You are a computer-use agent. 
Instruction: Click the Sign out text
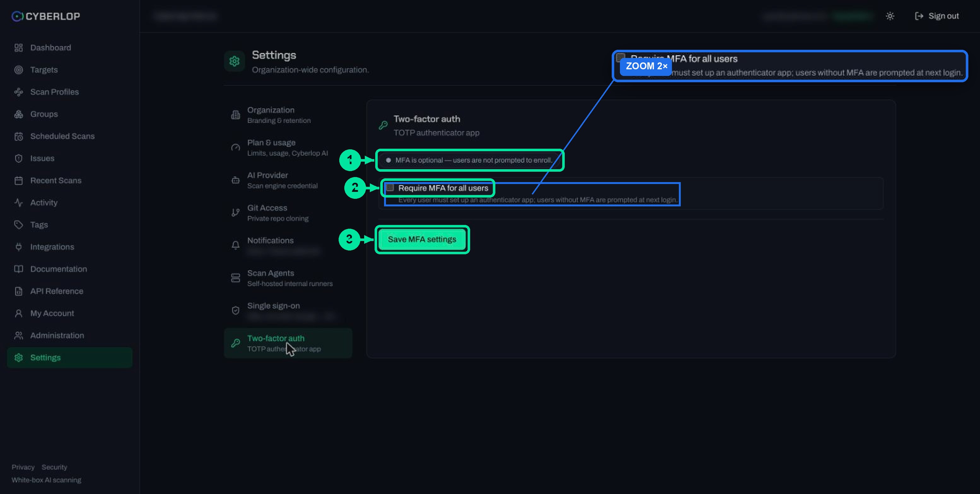(943, 16)
